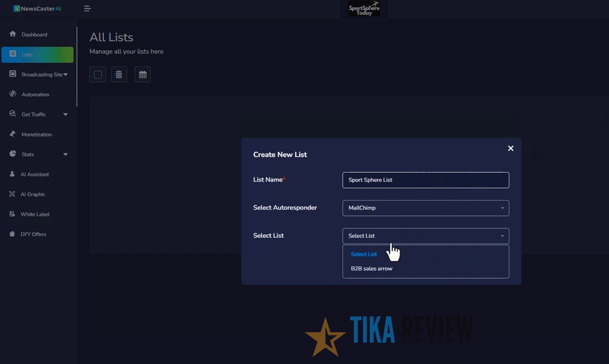Click the DFY Offers gift icon
The image size is (609, 364).
coord(12,234)
